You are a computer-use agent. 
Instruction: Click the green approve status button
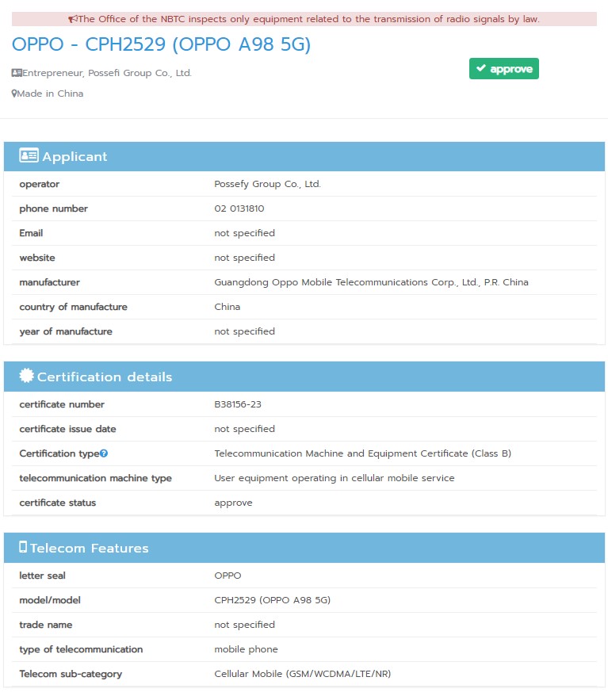coord(504,69)
